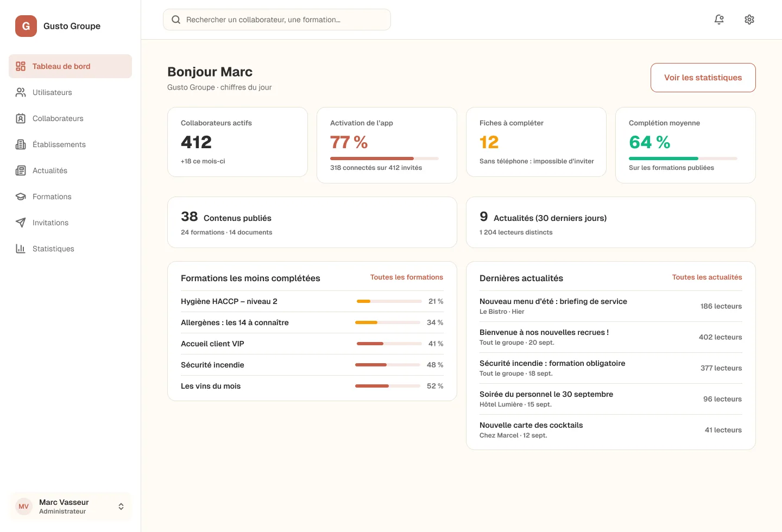The image size is (782, 532).
Task: Click the 1 204 lecteurs distincts text
Action: [x=516, y=232]
